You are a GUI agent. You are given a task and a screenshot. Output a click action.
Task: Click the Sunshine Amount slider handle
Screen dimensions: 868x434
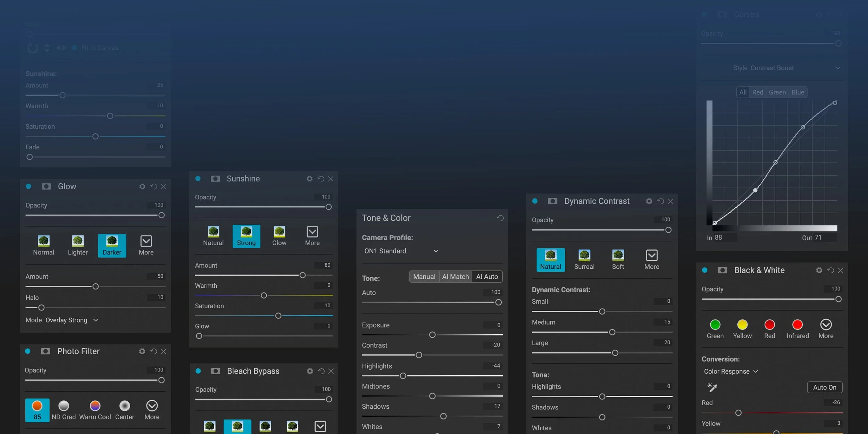coord(302,275)
